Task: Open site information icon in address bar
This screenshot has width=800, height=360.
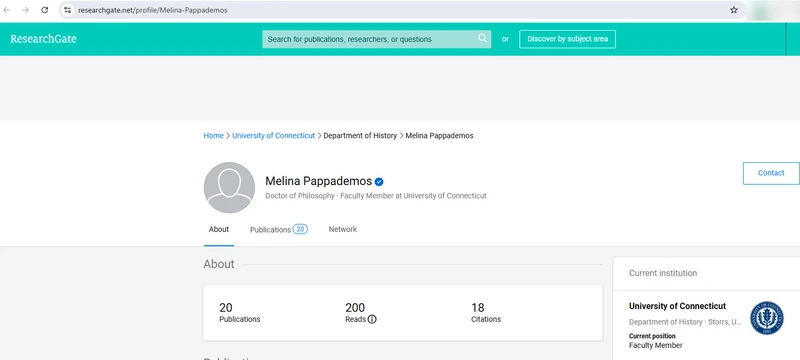Action: [67, 10]
